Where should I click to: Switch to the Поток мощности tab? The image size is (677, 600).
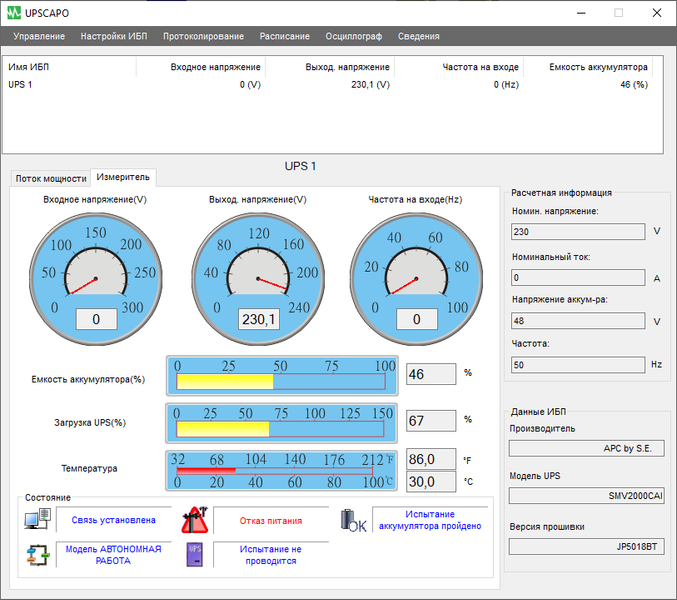click(x=50, y=178)
